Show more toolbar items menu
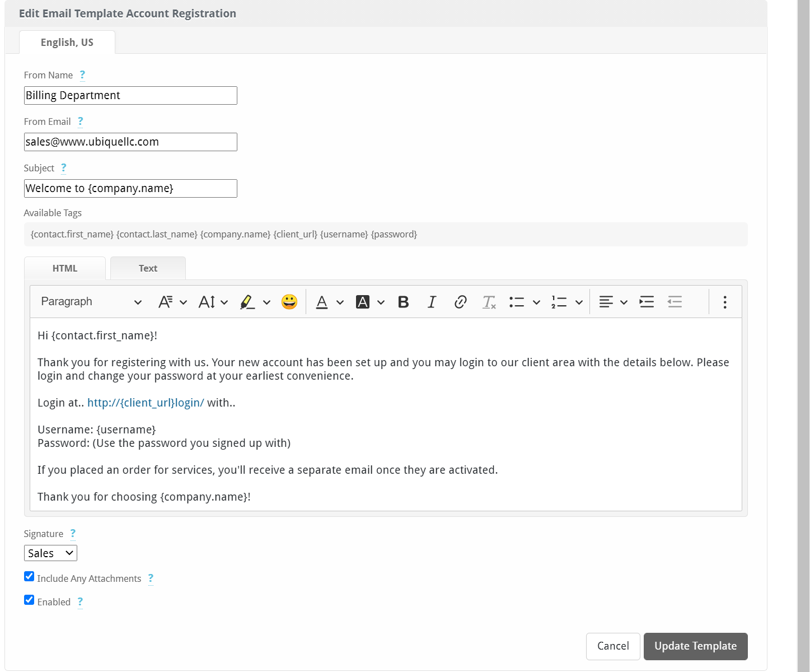 724,302
